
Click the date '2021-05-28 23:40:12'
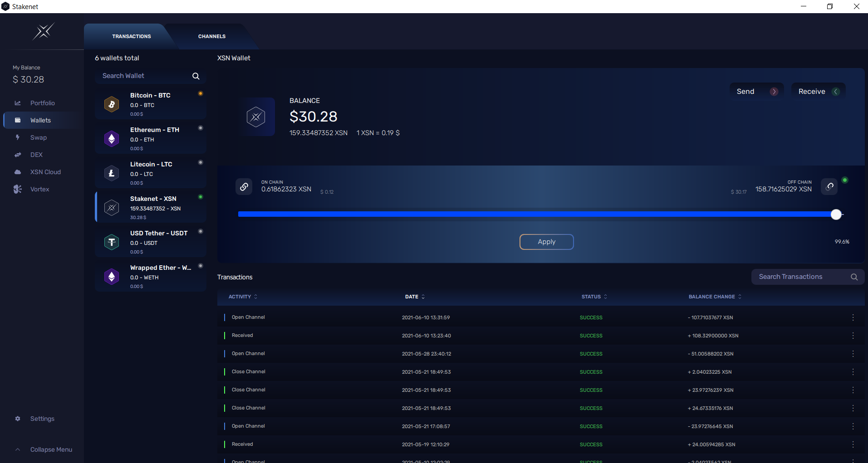(427, 354)
